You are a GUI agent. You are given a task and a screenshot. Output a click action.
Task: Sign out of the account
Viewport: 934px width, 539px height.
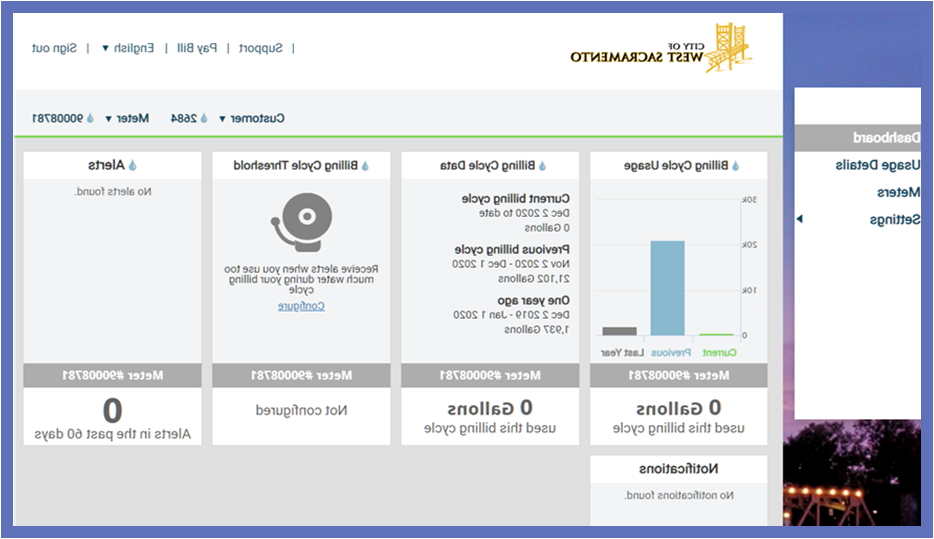pyautogui.click(x=54, y=48)
